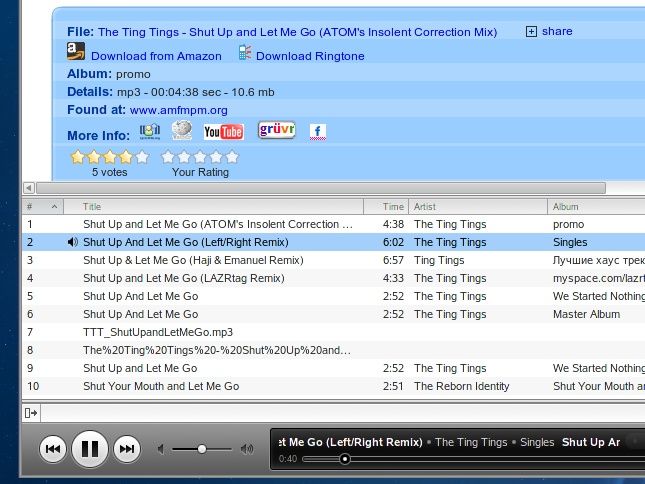Sort playlist by Title column
The height and width of the screenshot is (484, 645).
pos(213,206)
